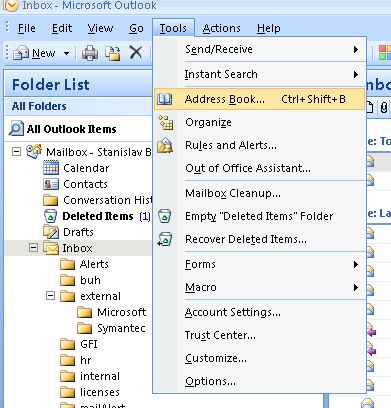Collapse the Inbox tree node
The image size is (391, 408).
(33, 248)
